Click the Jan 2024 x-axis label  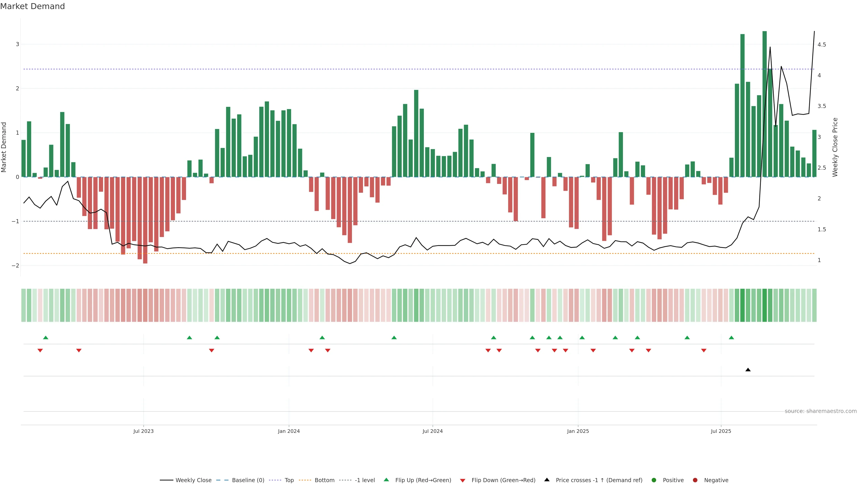point(289,431)
